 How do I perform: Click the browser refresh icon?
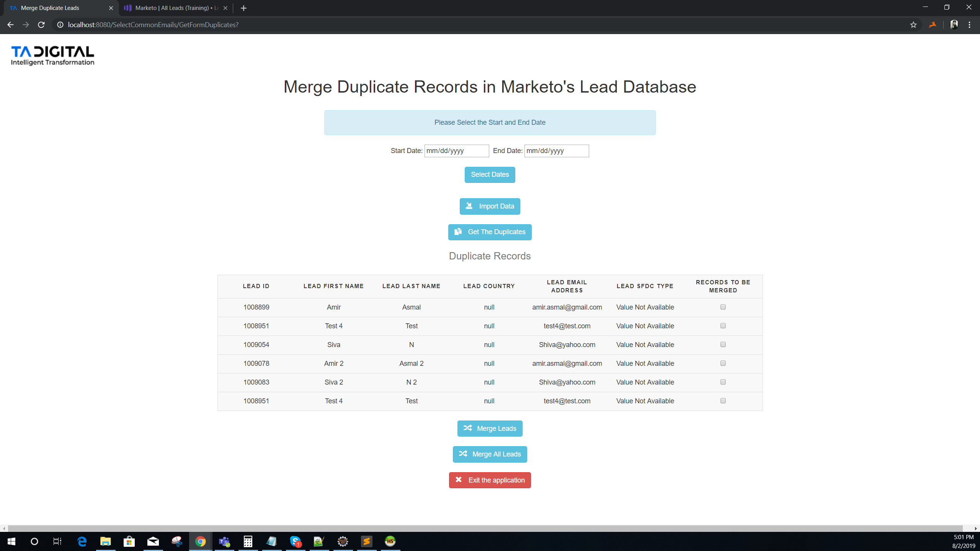coord(42,25)
